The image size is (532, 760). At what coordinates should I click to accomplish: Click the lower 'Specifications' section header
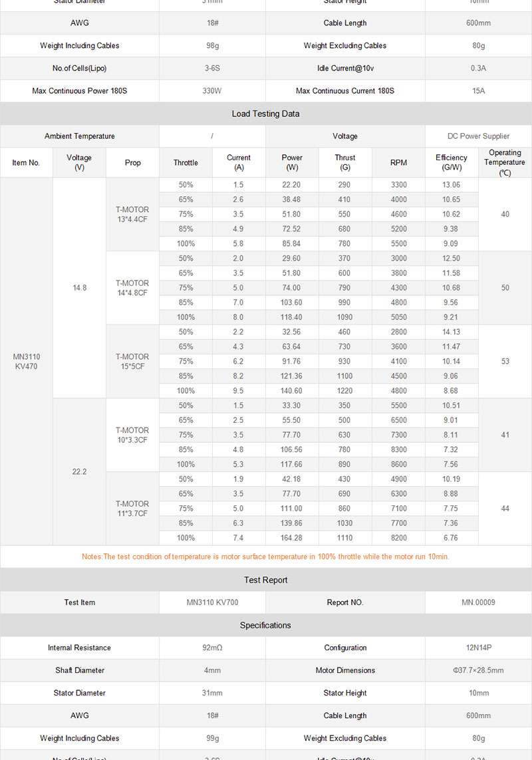(x=266, y=625)
